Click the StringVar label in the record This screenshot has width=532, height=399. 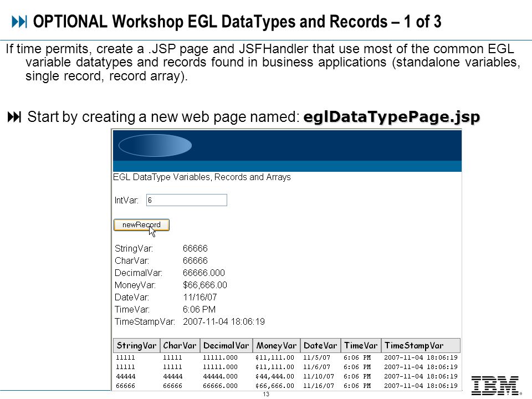tap(134, 249)
